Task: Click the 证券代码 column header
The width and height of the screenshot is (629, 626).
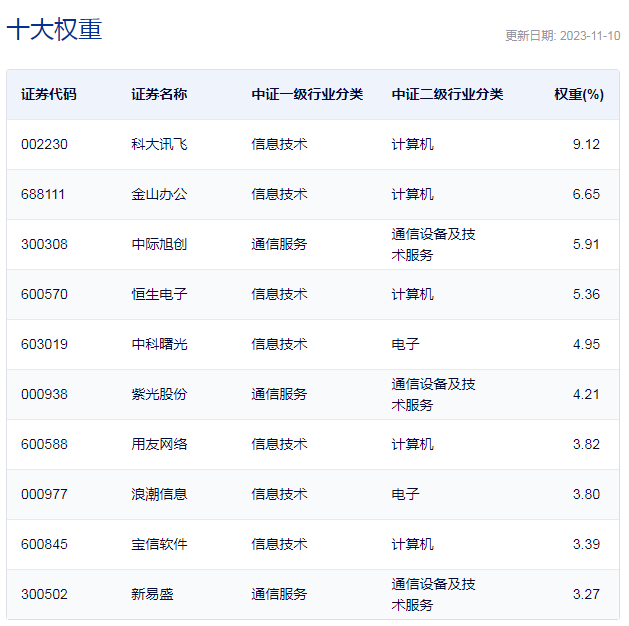Action: click(x=49, y=95)
